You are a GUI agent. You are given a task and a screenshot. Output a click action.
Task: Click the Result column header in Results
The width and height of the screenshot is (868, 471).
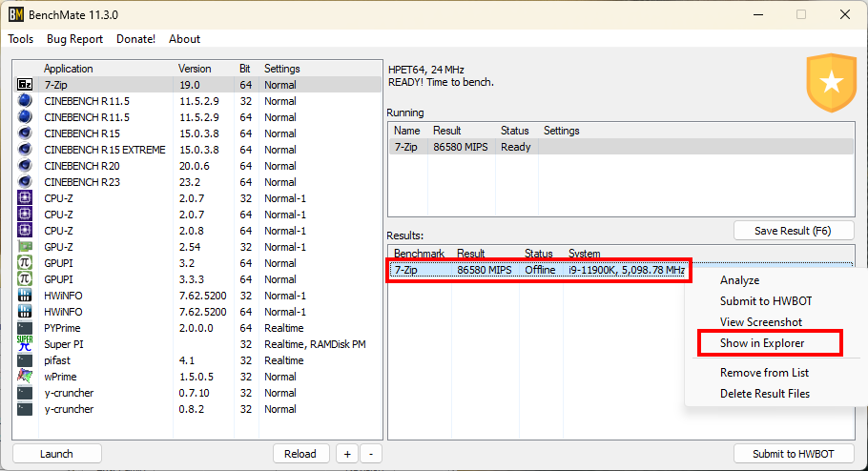pos(470,254)
